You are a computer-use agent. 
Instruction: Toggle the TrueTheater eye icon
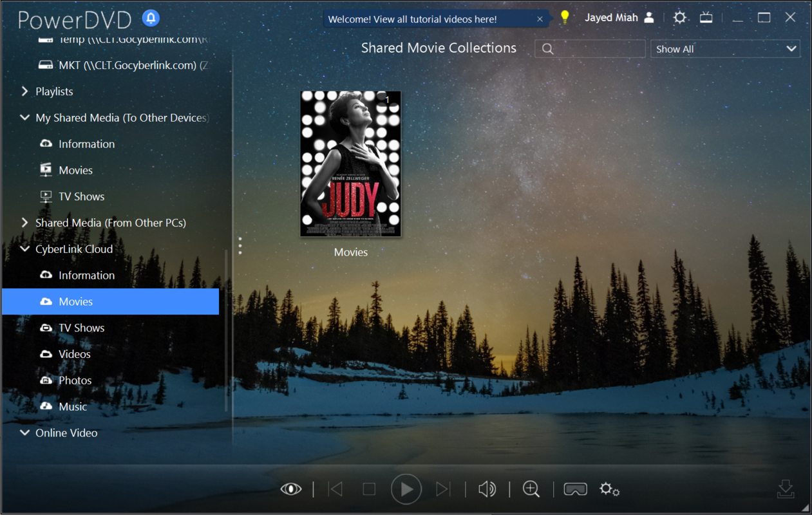[x=291, y=489]
